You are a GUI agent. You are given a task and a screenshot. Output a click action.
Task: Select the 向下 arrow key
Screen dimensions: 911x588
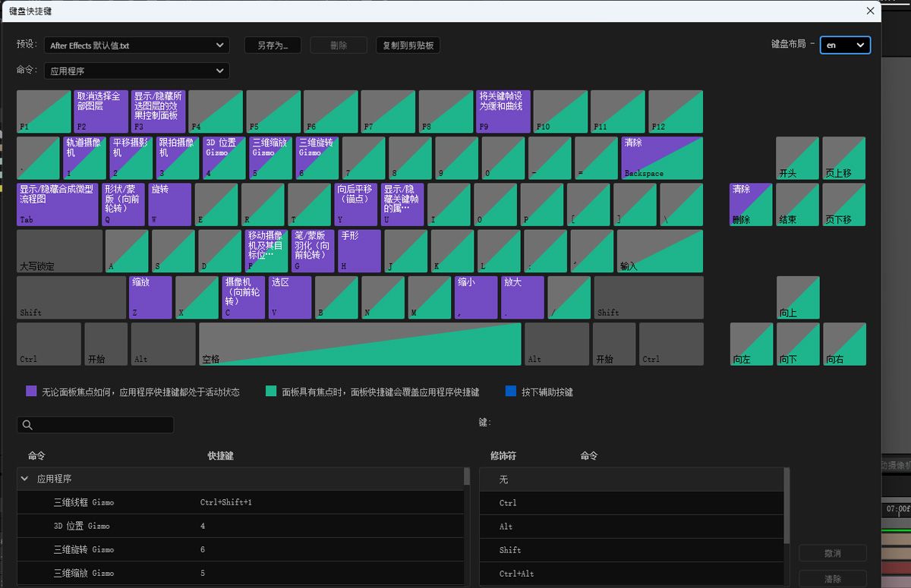point(797,344)
